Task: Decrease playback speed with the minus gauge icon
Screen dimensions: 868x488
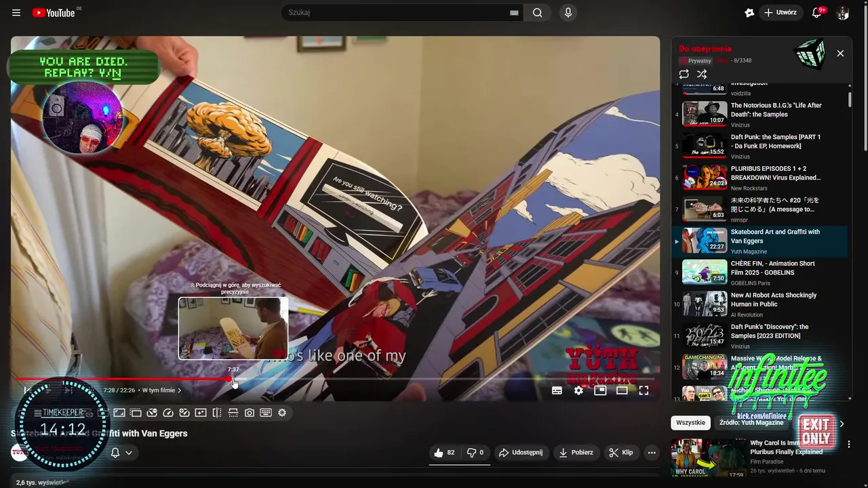Action: tap(152, 413)
